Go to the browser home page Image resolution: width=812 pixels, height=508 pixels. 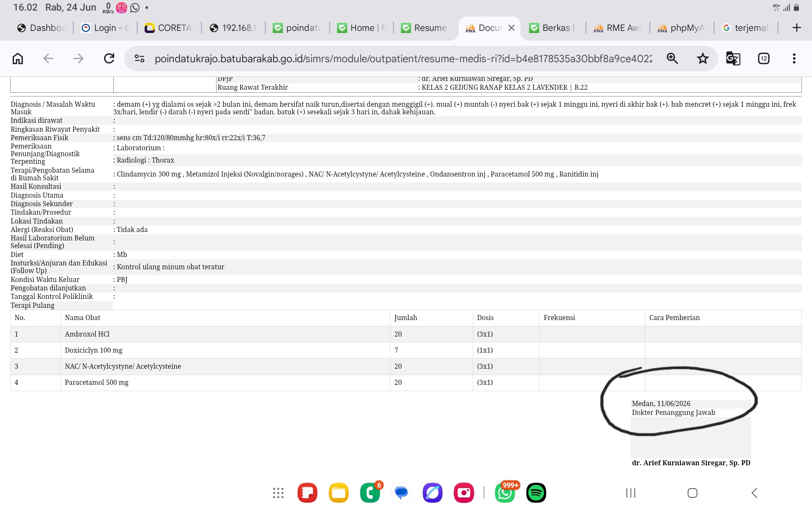click(x=18, y=58)
